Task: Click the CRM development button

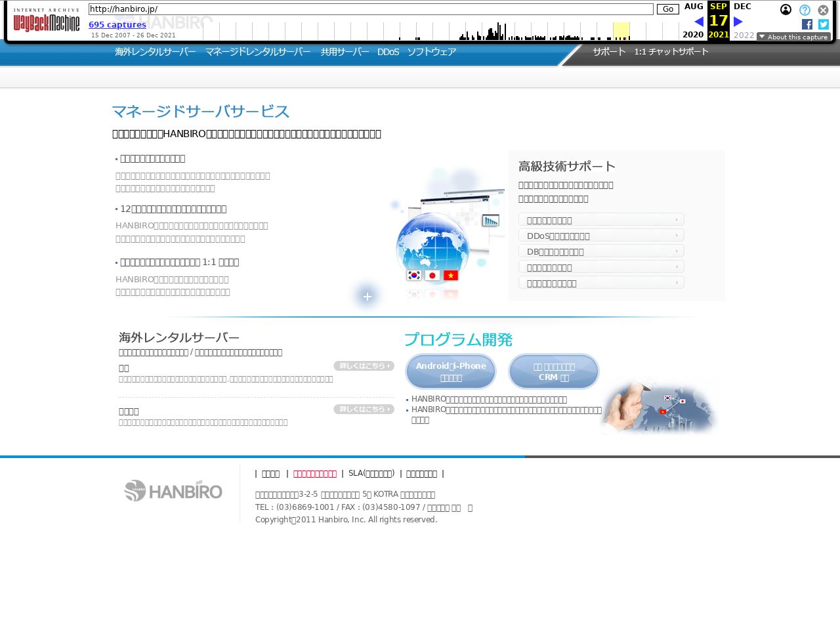Action: [x=554, y=371]
